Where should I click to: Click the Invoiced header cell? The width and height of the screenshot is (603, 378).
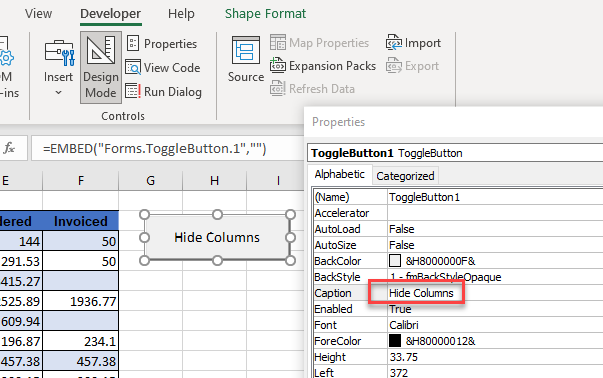(x=81, y=221)
